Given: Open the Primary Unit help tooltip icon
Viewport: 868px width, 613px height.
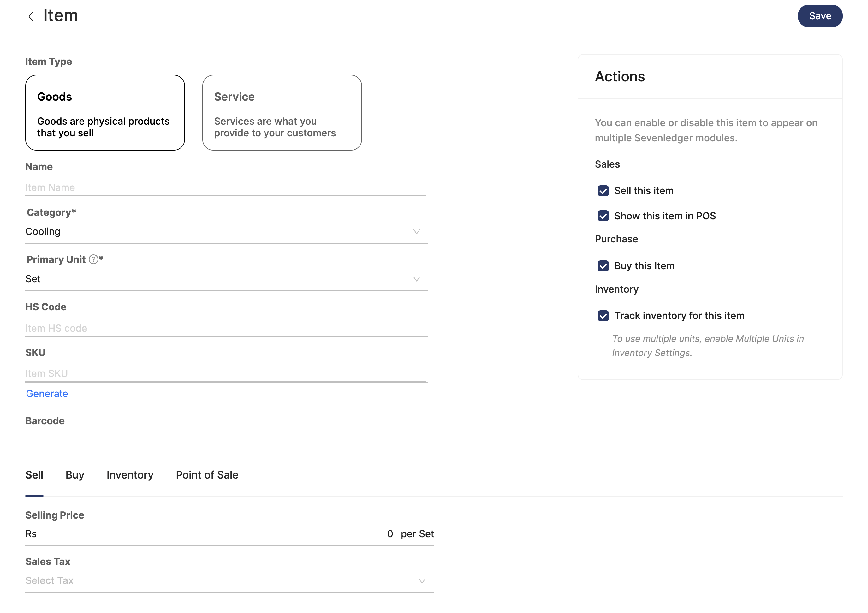Looking at the screenshot, I should pyautogui.click(x=93, y=260).
